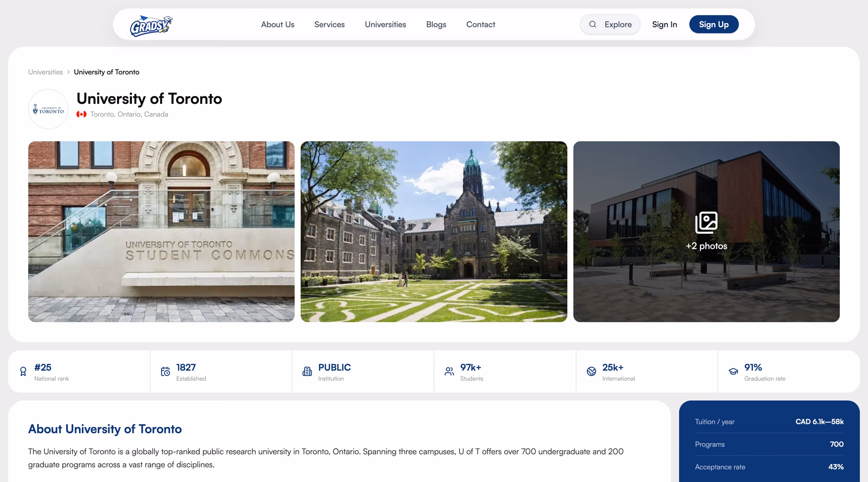Click the University of Toronto breadcrumb text

[106, 72]
